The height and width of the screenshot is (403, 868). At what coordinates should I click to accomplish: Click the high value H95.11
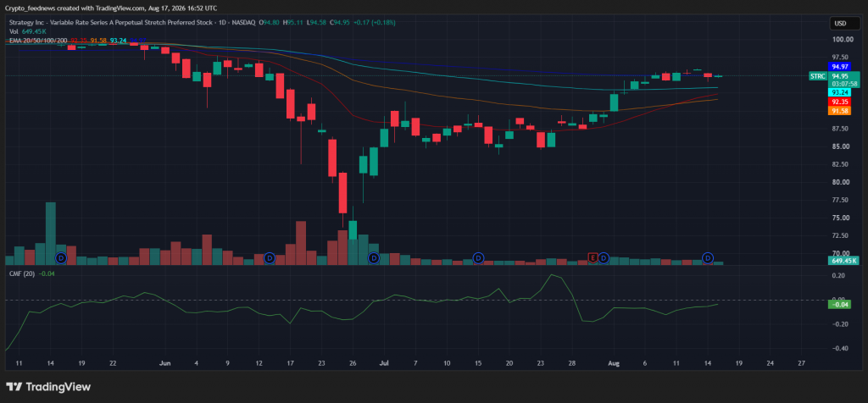click(292, 22)
